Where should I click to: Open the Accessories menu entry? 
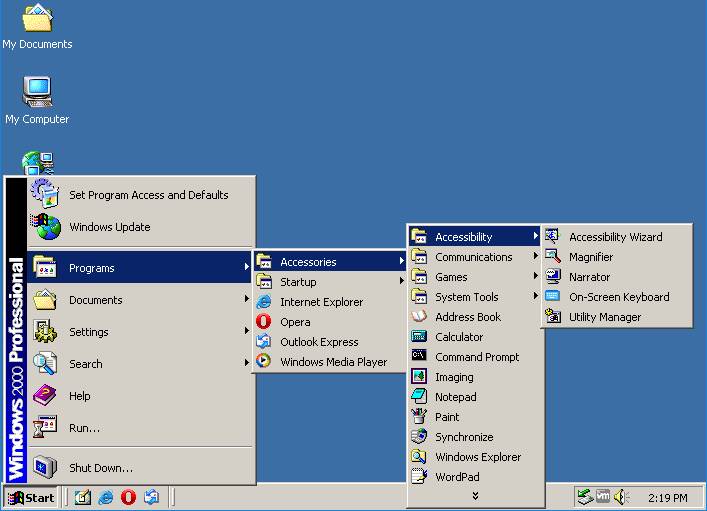coord(330,262)
